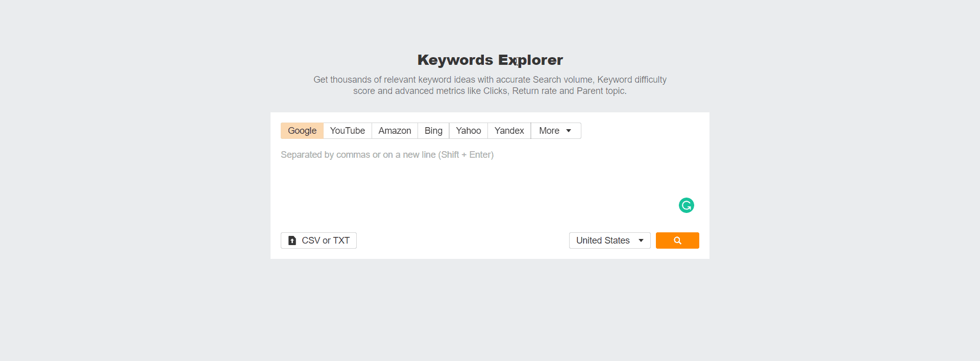The height and width of the screenshot is (361, 980).
Task: Upload keywords via CSV or TXT button
Action: pyautogui.click(x=318, y=240)
